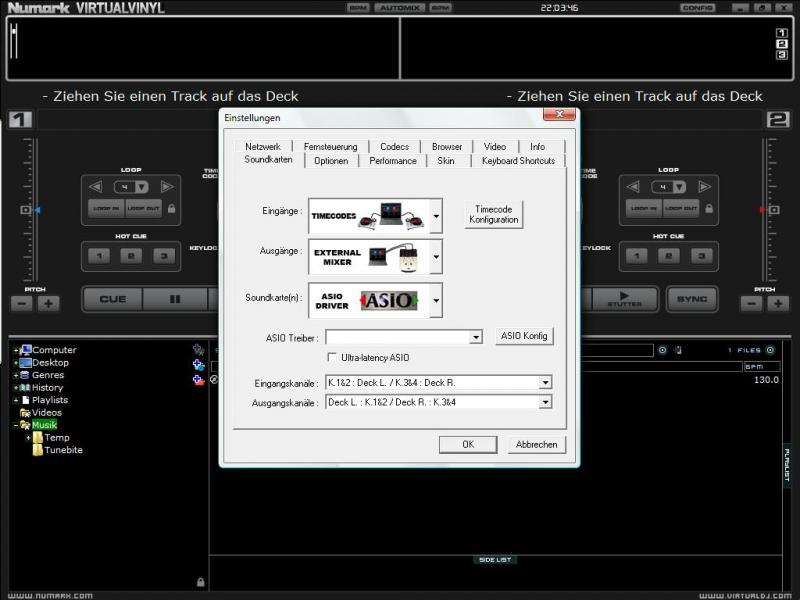The width and height of the screenshot is (800, 600).
Task: Click the Stutter play button on deck 2
Action: point(625,299)
